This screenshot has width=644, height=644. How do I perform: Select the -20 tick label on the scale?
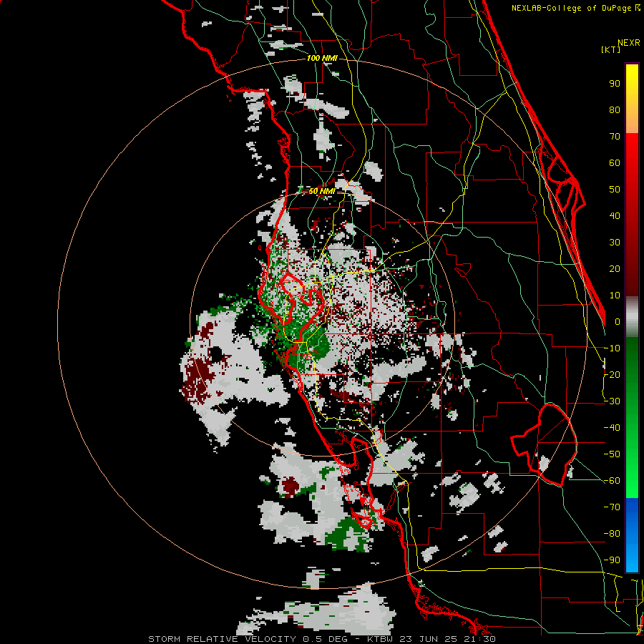pos(612,374)
